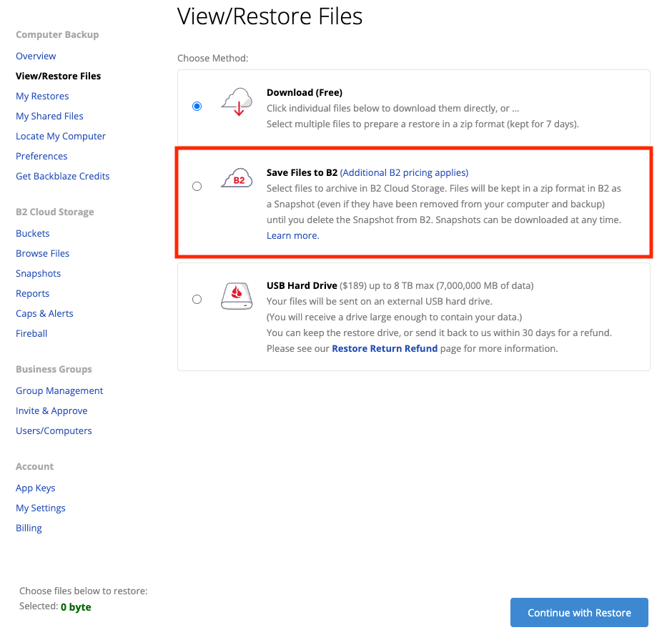Click the Continue with Restore button
This screenshot has height=630, width=672.
pos(579,612)
